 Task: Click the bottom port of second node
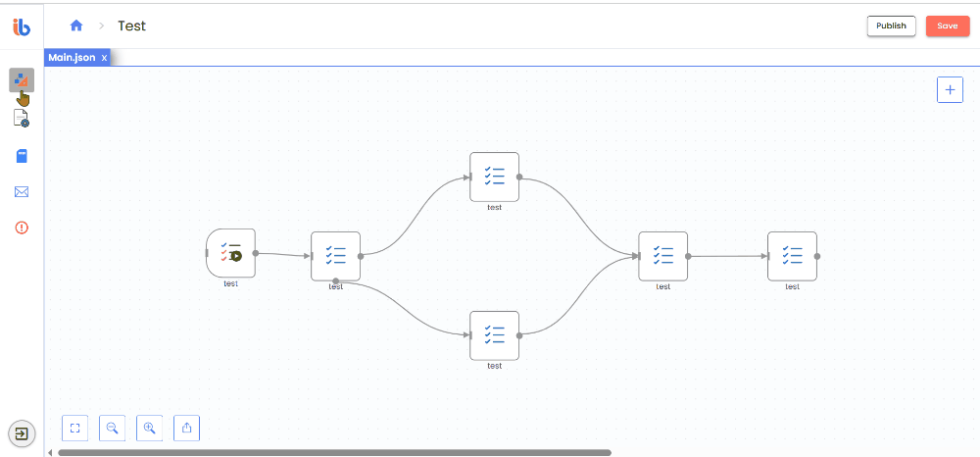point(335,280)
